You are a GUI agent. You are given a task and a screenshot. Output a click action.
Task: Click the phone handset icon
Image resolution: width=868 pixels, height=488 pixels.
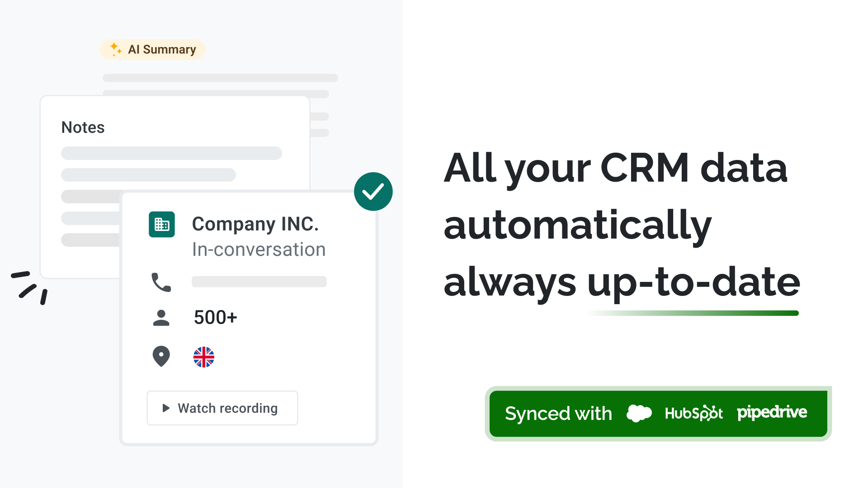click(161, 282)
